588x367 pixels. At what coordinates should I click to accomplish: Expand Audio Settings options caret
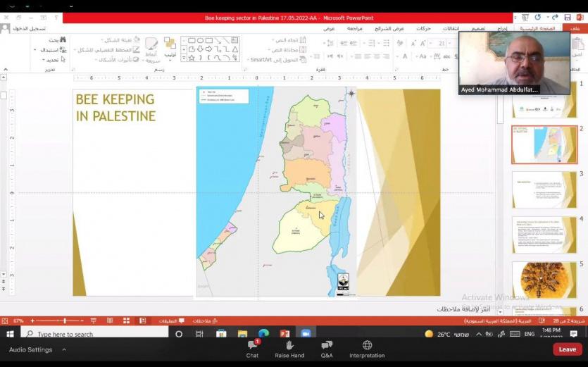[x=63, y=349]
